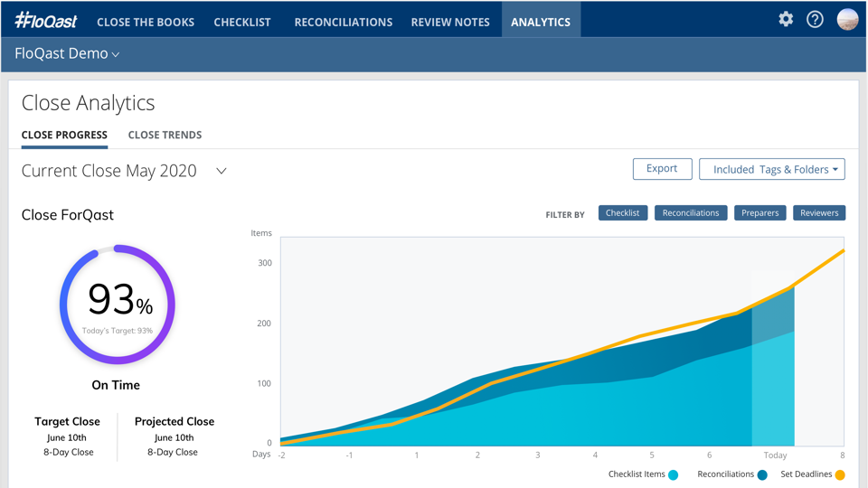Switch to the Close Trends tab
This screenshot has width=868, height=488.
[165, 135]
